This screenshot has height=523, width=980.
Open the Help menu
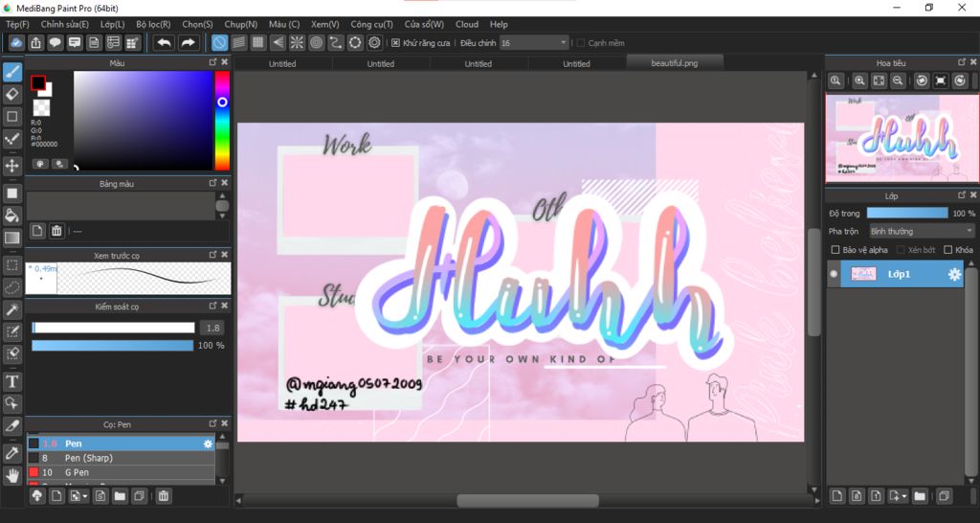pyautogui.click(x=499, y=24)
